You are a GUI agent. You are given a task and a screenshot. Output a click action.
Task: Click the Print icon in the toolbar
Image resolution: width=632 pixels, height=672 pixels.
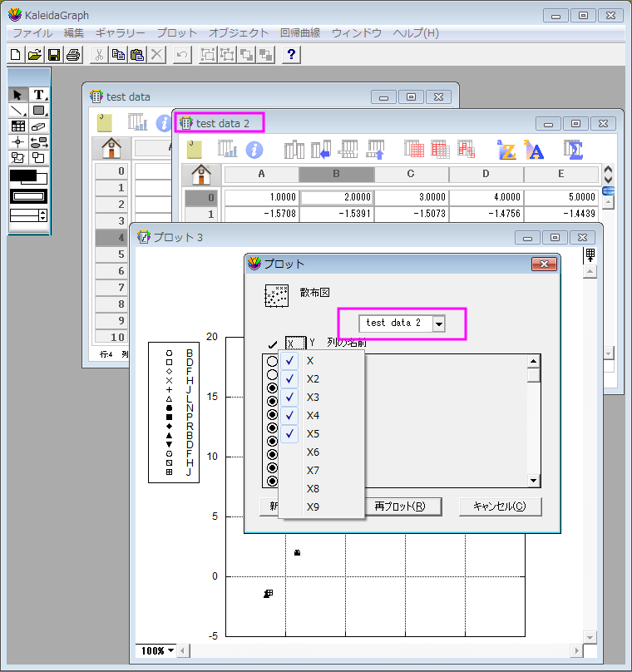[73, 54]
